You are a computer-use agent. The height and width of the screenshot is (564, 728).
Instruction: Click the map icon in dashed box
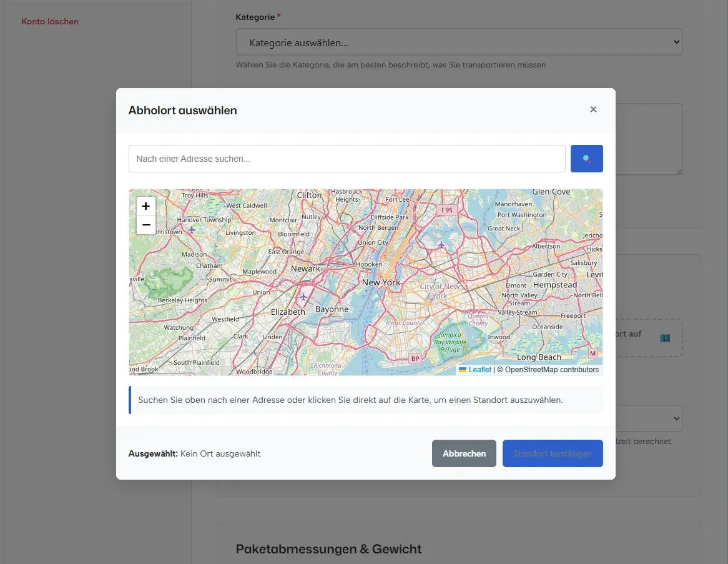pos(665,338)
